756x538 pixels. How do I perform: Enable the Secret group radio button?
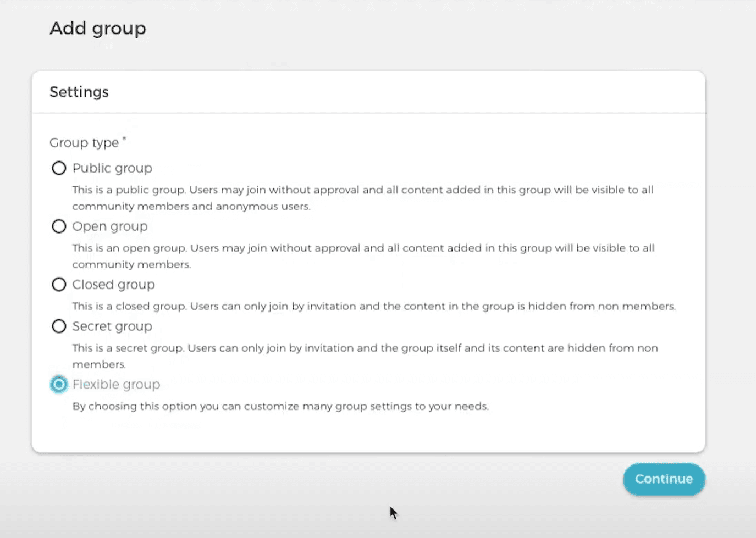click(59, 326)
